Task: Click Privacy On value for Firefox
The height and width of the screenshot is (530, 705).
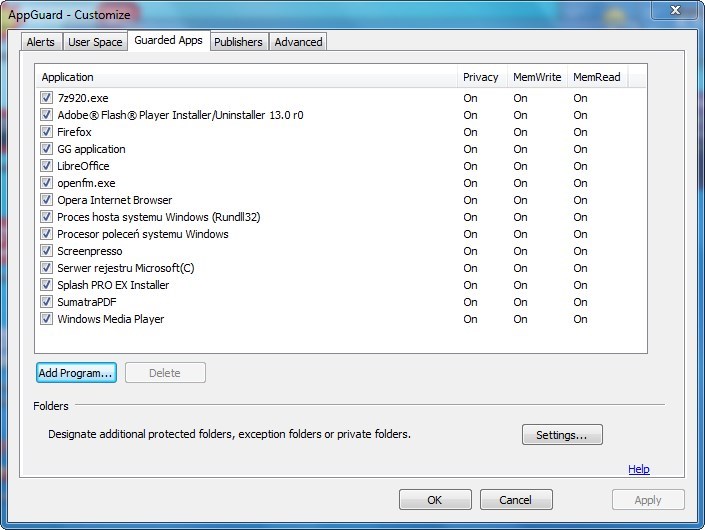Action: (470, 132)
